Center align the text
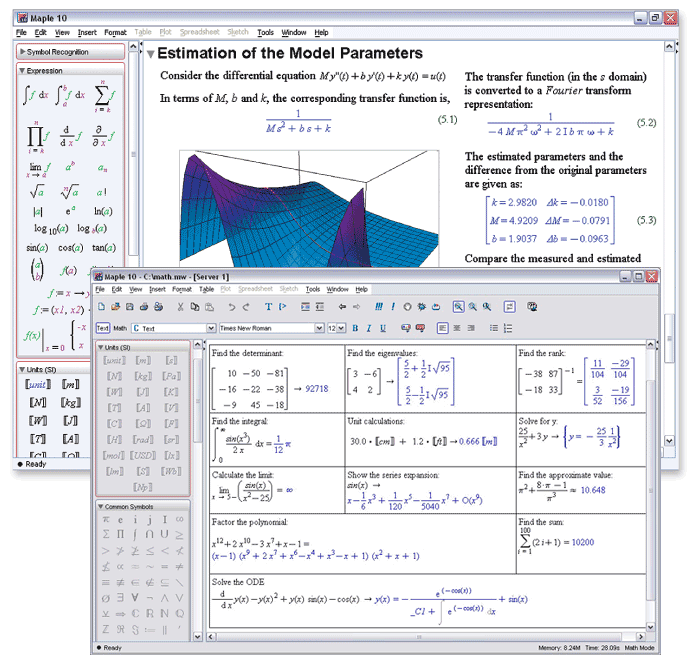This screenshot has height=671, width=700. click(457, 328)
